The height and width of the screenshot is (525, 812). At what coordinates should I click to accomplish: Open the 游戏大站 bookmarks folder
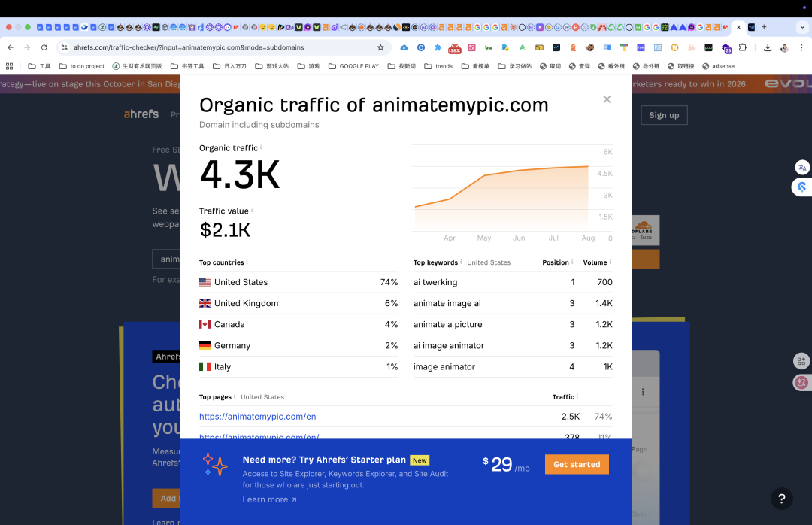[272, 66]
